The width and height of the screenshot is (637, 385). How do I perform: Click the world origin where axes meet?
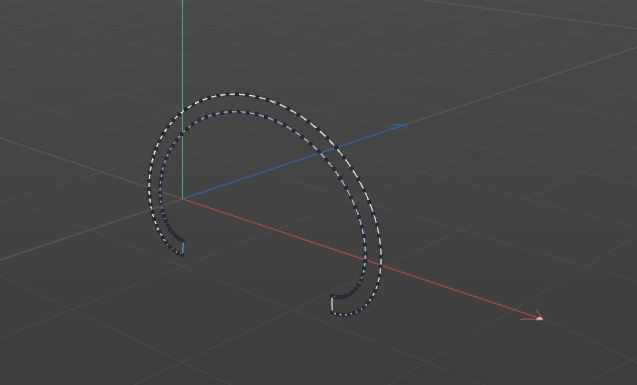(183, 198)
